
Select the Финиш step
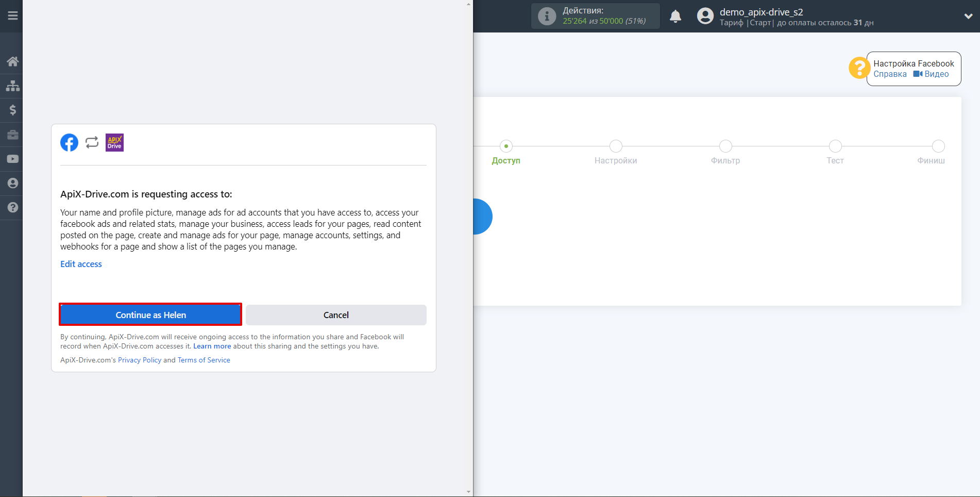pyautogui.click(x=931, y=160)
